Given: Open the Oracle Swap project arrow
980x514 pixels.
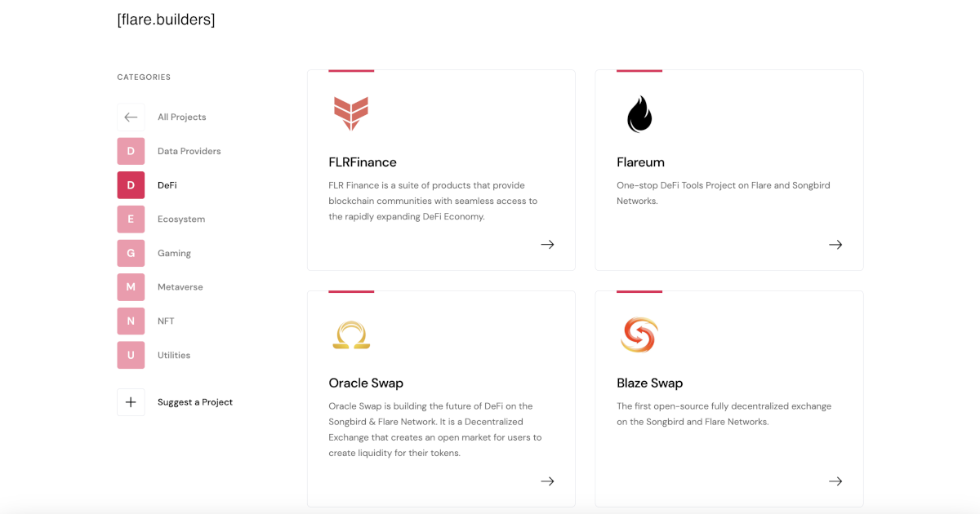Looking at the screenshot, I should coord(547,481).
